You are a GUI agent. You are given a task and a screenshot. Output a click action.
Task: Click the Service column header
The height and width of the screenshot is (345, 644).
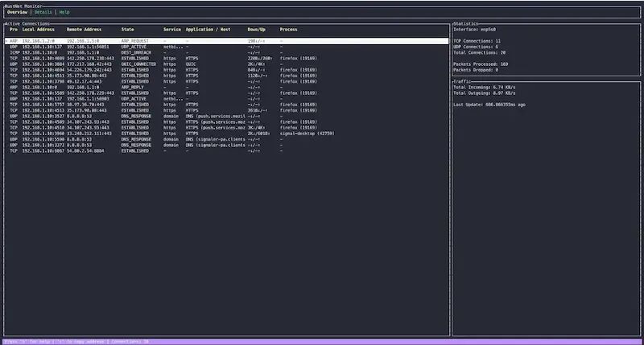(172, 30)
